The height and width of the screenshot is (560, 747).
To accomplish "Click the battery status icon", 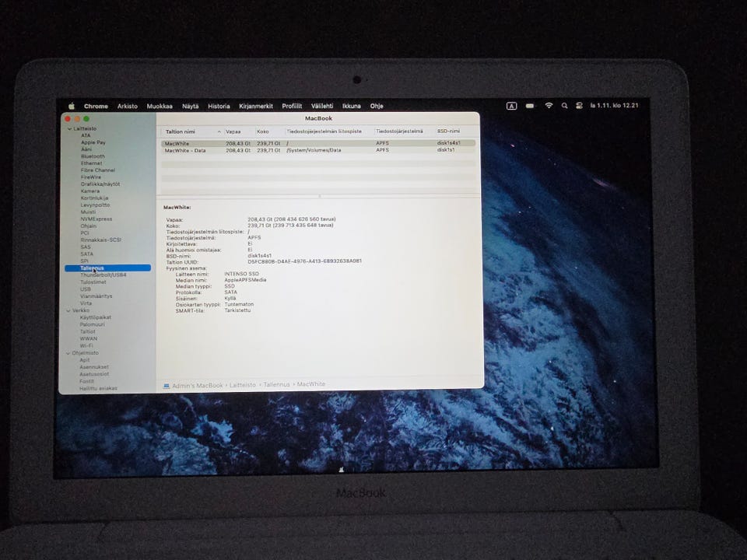I will 530,106.
